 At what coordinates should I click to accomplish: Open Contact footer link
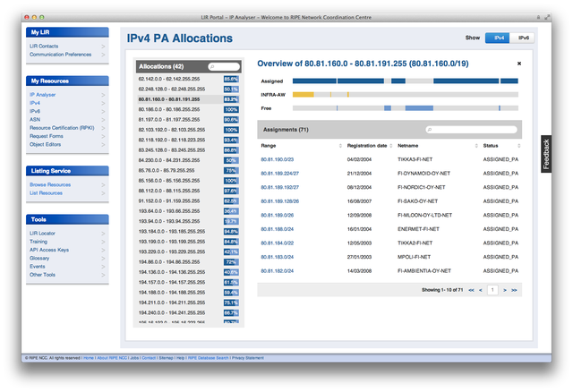[x=149, y=358]
